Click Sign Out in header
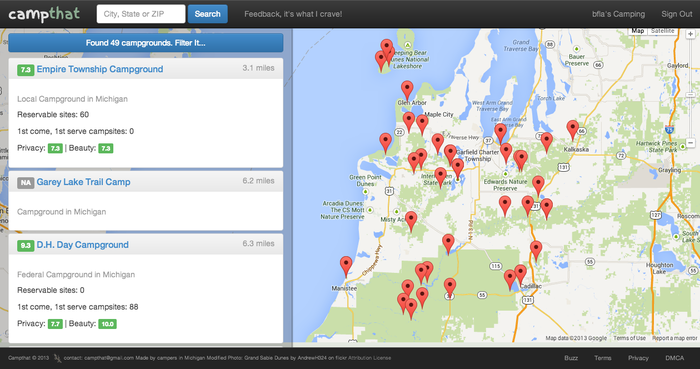700x369 pixels. tap(677, 14)
